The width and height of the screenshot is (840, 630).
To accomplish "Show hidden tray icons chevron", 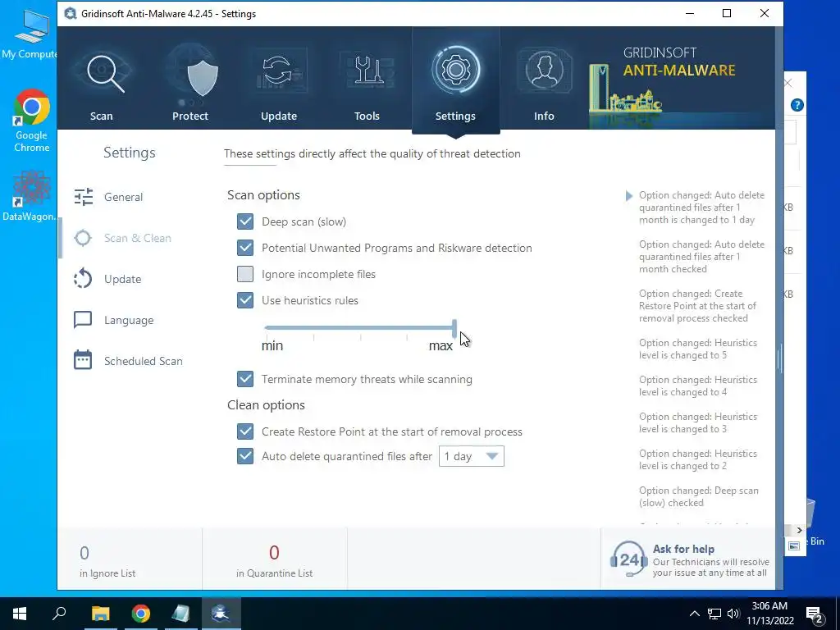I will coord(694,614).
